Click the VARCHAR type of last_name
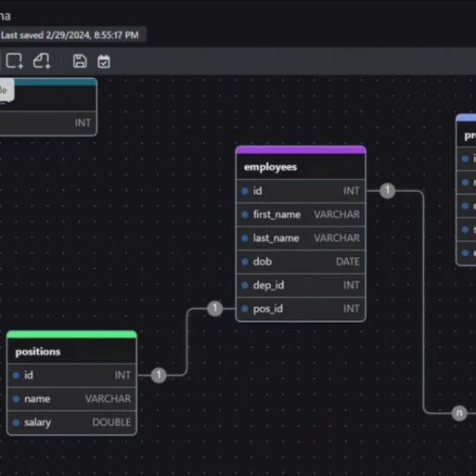Image resolution: width=476 pixels, height=476 pixels. pos(337,238)
